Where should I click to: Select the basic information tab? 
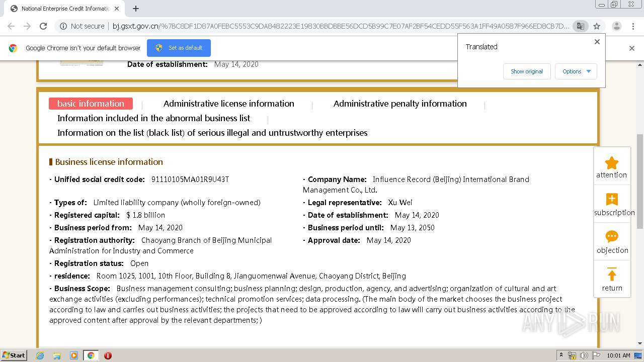[91, 104]
